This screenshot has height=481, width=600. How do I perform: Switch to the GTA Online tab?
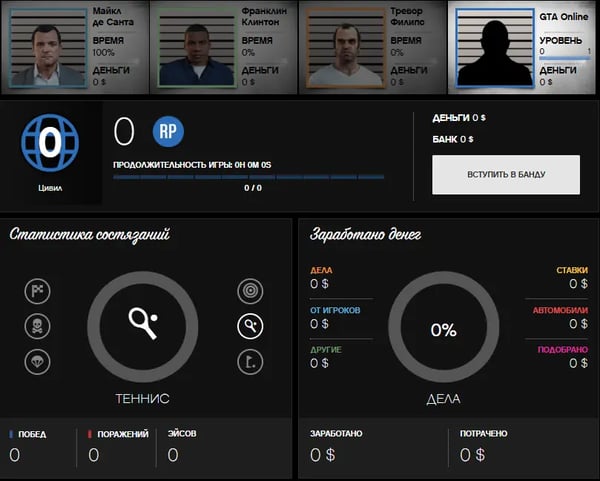(x=523, y=47)
